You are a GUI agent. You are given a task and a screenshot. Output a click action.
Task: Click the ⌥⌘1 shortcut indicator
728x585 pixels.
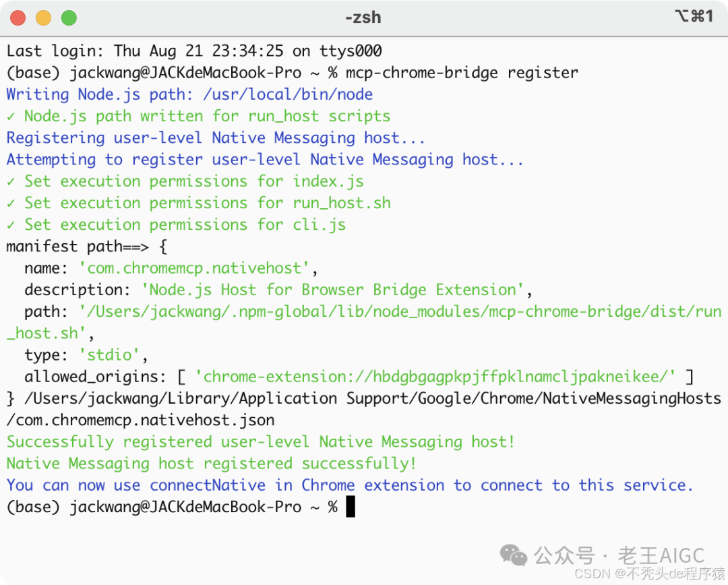(694, 16)
